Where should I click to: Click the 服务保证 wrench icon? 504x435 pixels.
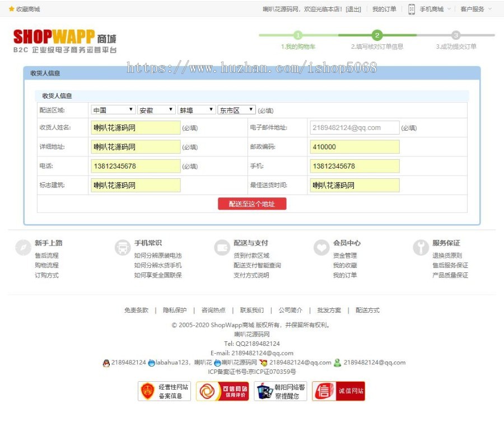tap(421, 247)
